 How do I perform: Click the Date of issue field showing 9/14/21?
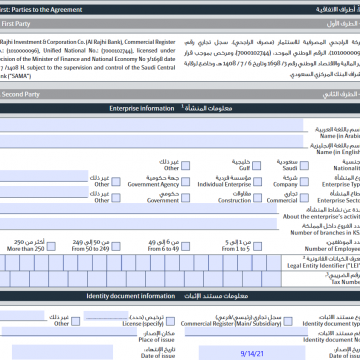click(252, 353)
